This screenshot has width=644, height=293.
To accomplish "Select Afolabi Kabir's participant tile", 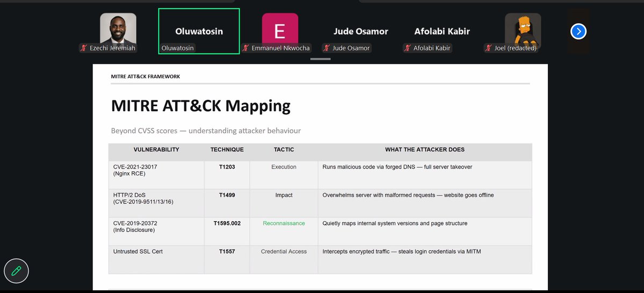I will point(442,31).
